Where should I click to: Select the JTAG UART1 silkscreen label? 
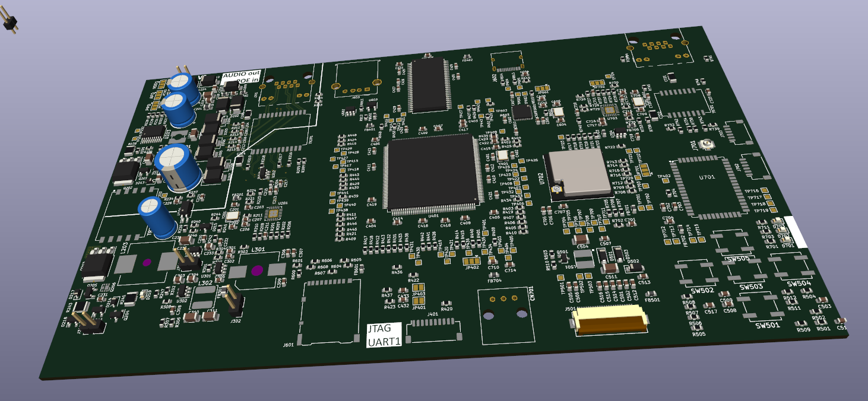click(x=384, y=335)
